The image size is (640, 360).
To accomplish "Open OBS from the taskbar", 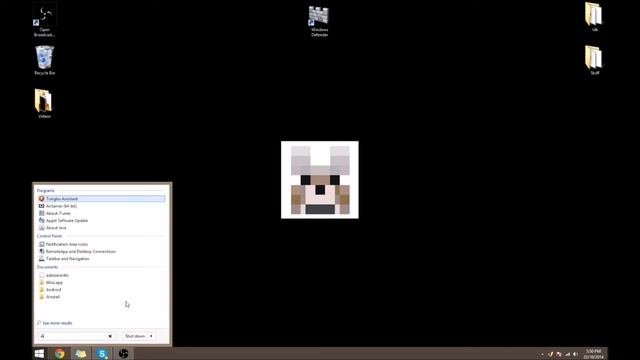I will coord(123,353).
